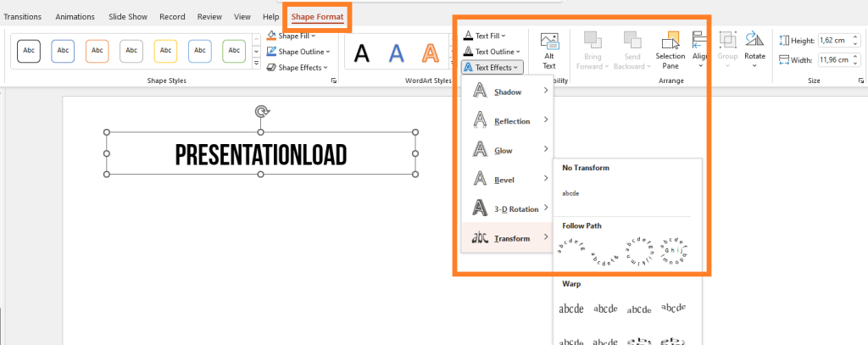Select the green outlined Abc shape style
868x345 pixels.
pos(234,51)
